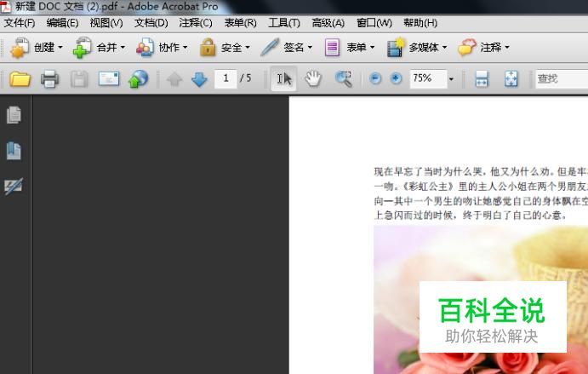Open the 帮助(H) menu
The width and height of the screenshot is (588, 374).
click(x=420, y=23)
